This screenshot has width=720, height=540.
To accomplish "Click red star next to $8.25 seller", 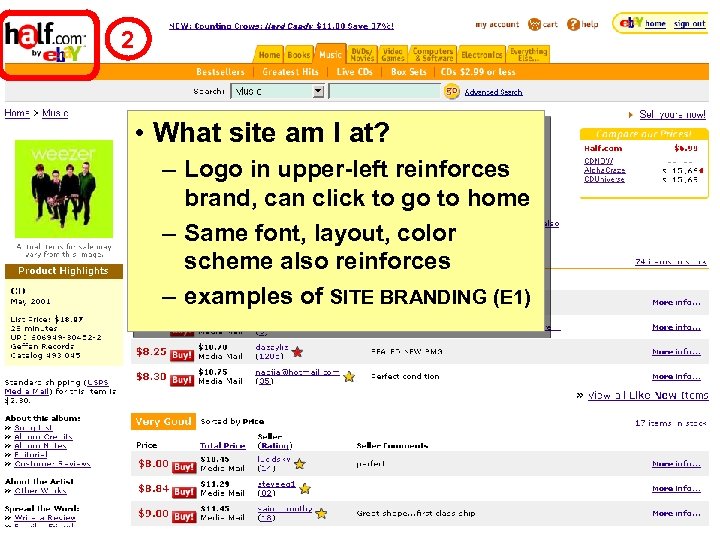I will pyautogui.click(x=298, y=352).
